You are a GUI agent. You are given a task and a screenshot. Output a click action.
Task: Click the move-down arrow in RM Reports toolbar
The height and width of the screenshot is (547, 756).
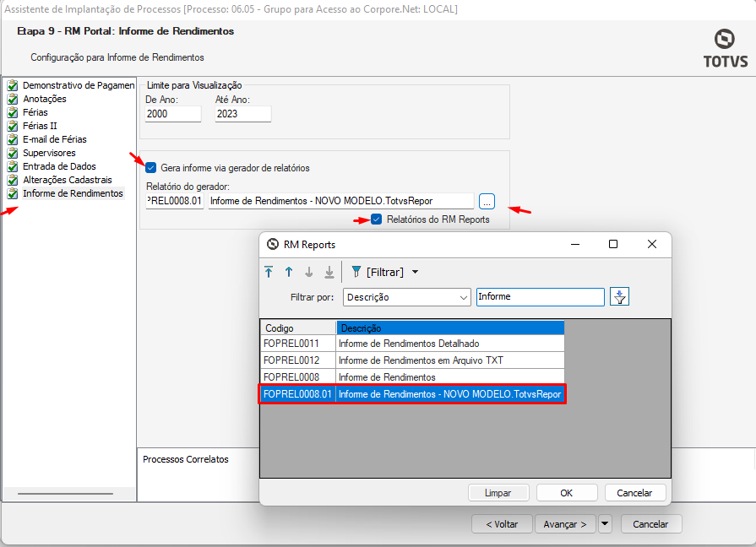coord(309,272)
